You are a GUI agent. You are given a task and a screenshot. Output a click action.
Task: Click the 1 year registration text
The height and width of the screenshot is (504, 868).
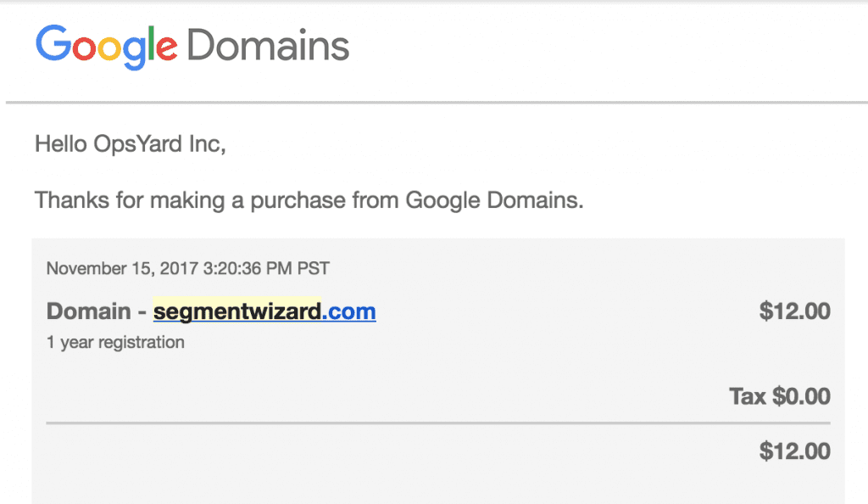115,342
